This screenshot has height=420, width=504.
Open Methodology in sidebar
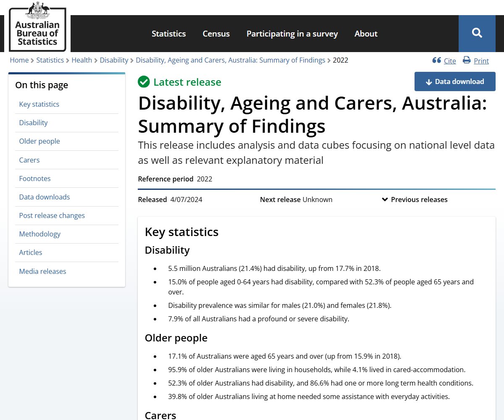[x=40, y=234]
